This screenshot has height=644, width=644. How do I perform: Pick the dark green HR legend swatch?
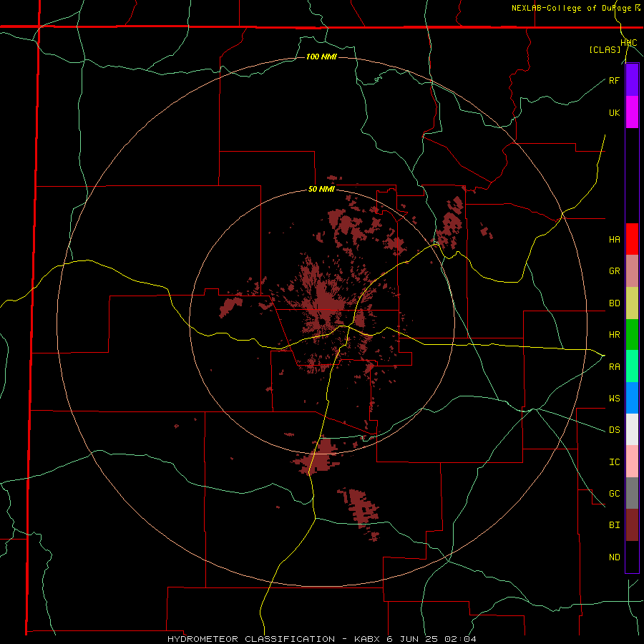pyautogui.click(x=632, y=335)
